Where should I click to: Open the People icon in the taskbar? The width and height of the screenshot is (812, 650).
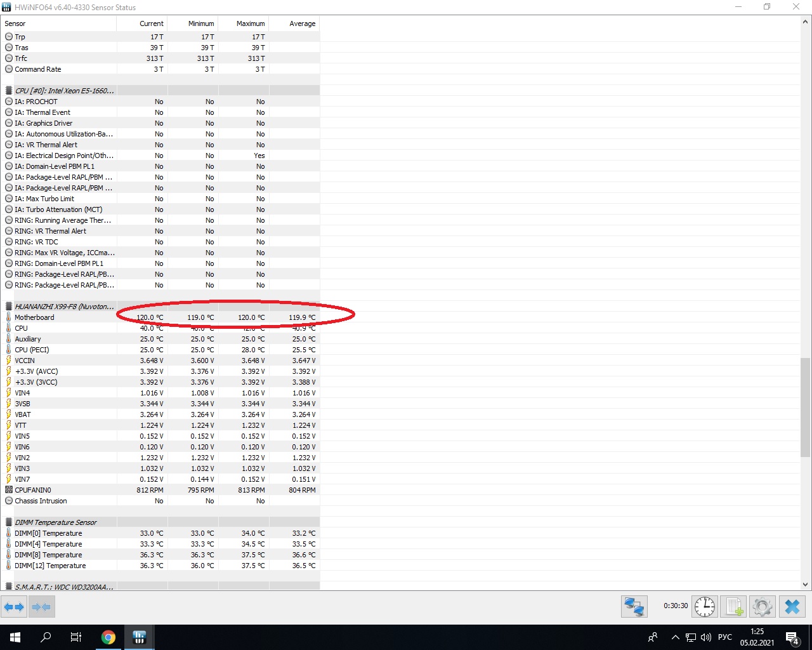[653, 637]
